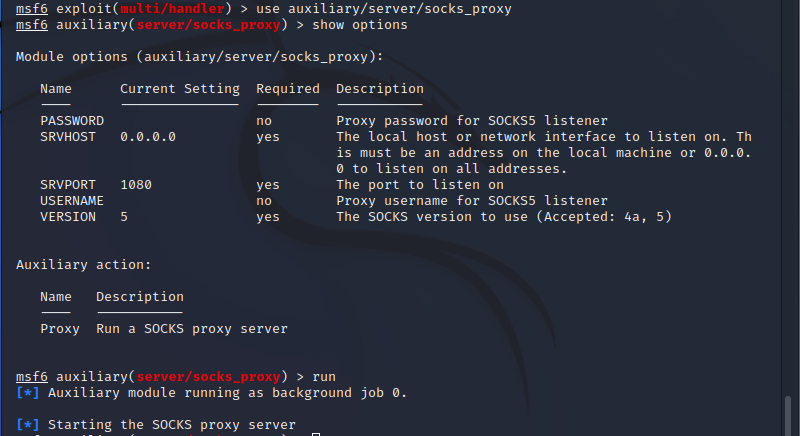Screen dimensions: 800x436
Task: Click the 'Auxiliary action:' heading
Action: click(84, 265)
